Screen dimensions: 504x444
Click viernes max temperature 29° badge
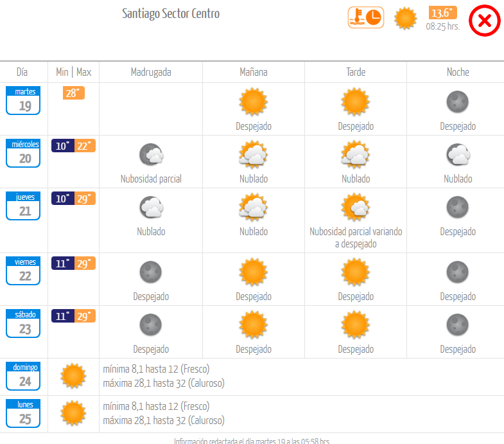coord(85,263)
